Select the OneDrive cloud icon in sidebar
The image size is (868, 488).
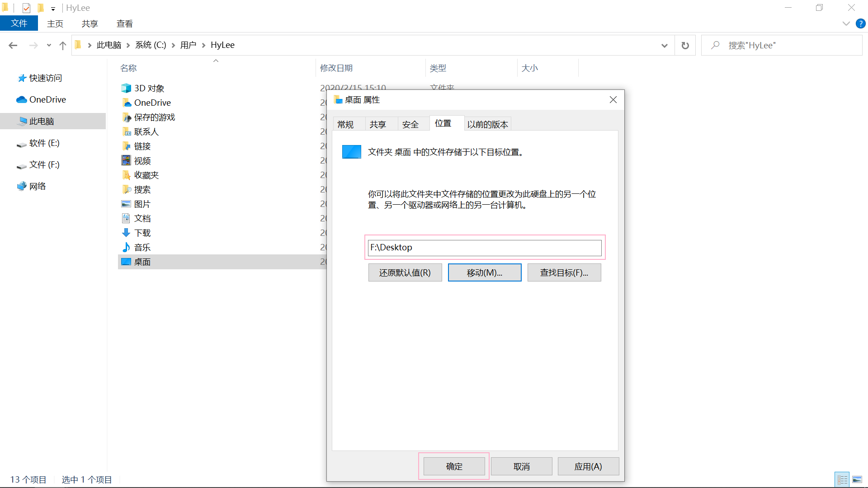[22, 99]
